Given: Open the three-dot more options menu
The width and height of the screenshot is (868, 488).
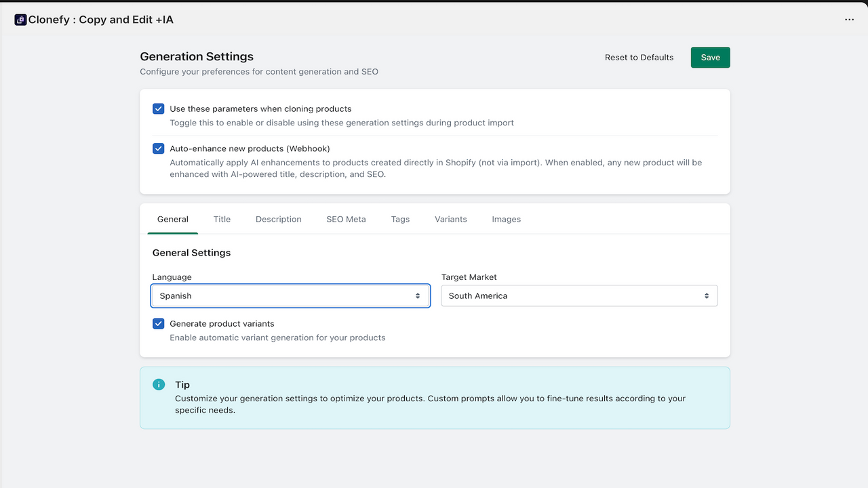Looking at the screenshot, I should point(849,20).
